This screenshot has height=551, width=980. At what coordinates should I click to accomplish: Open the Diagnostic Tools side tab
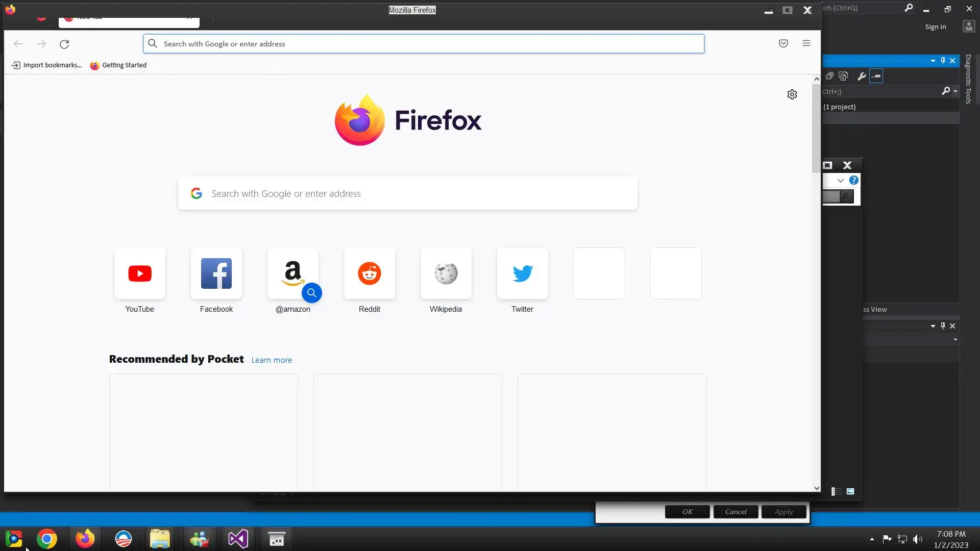point(968,79)
